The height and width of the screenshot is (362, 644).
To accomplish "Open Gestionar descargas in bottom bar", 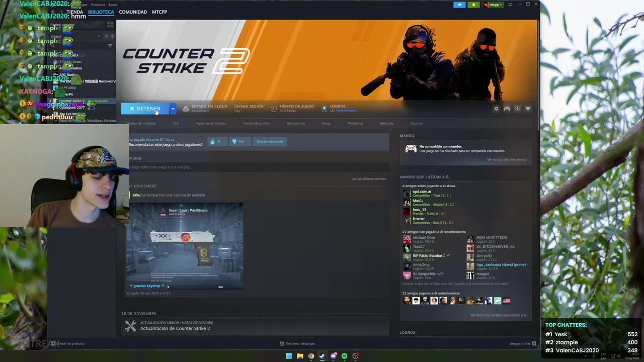I will point(297,343).
